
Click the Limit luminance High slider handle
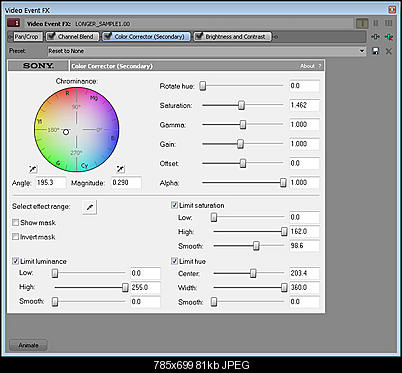point(125,287)
